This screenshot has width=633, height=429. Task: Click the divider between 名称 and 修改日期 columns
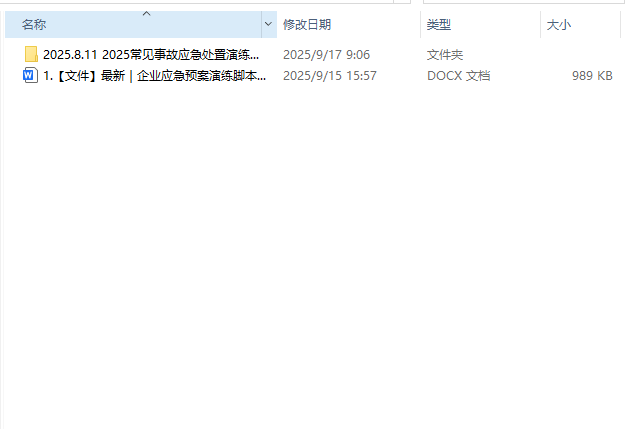tap(277, 25)
